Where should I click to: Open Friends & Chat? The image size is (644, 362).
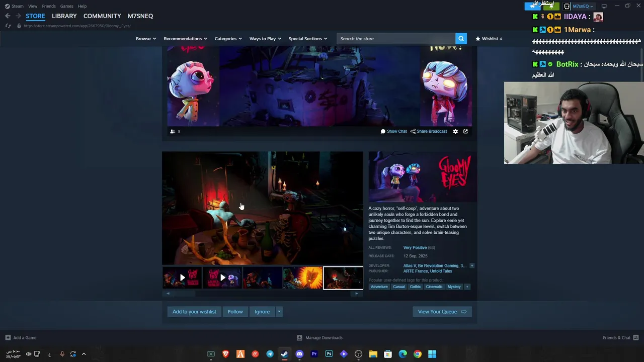click(x=621, y=338)
